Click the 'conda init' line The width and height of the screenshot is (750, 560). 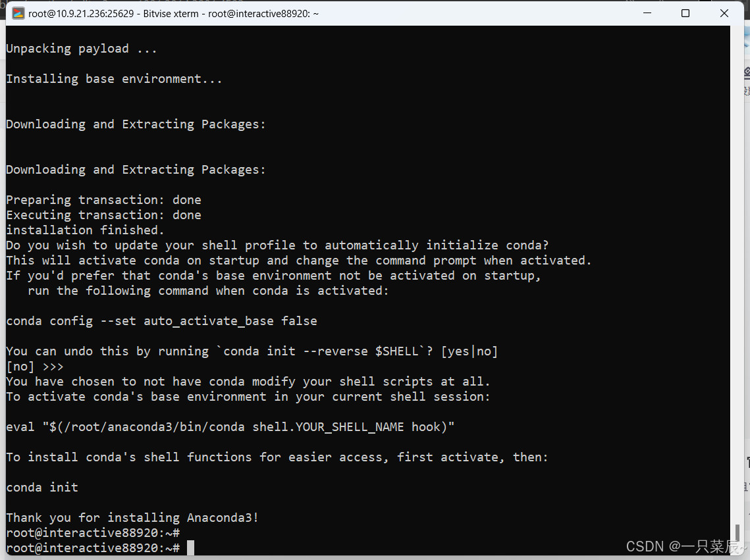click(x=42, y=488)
